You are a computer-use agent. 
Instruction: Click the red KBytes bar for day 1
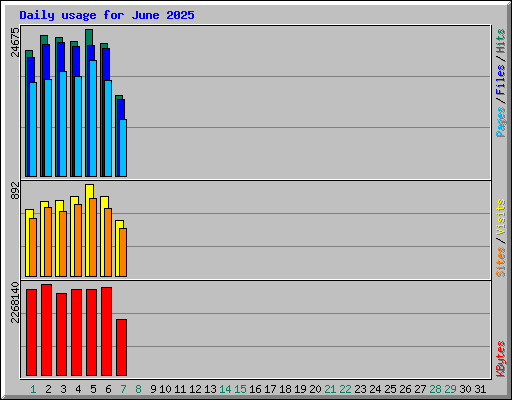[31, 332]
